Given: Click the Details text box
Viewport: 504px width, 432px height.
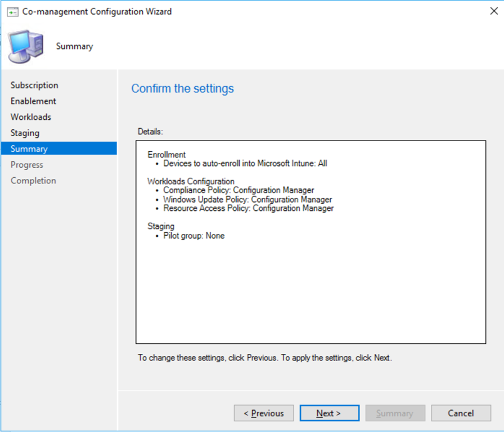Looking at the screenshot, I should tap(311, 242).
